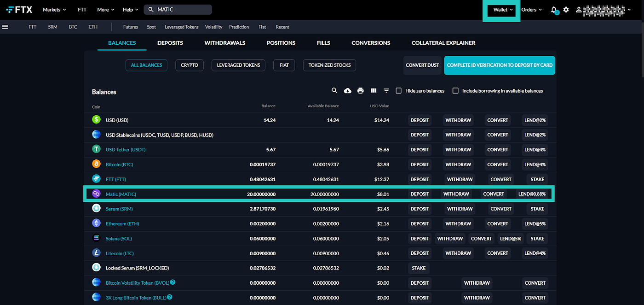This screenshot has width=644, height=305.
Task: Click the Serum (SRM) coin icon
Action: click(x=96, y=209)
